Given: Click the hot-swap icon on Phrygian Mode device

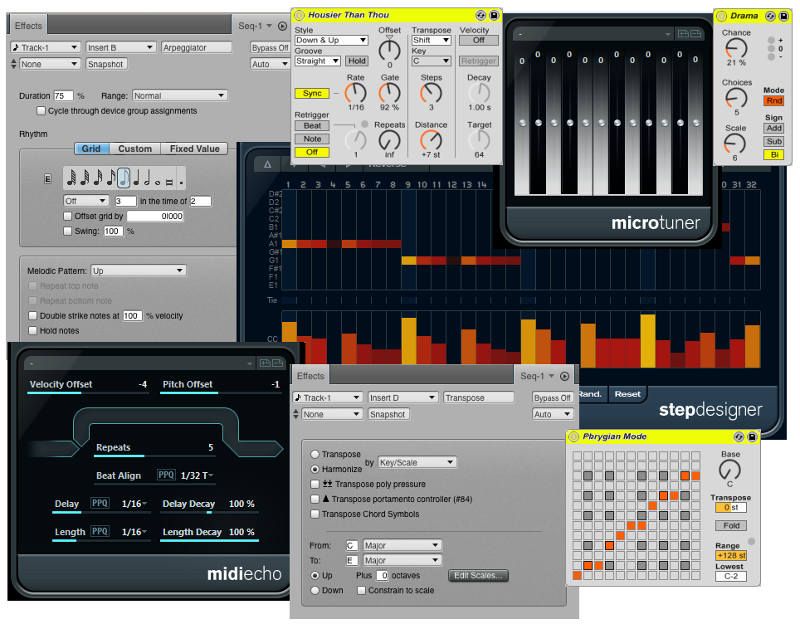Looking at the screenshot, I should (738, 437).
